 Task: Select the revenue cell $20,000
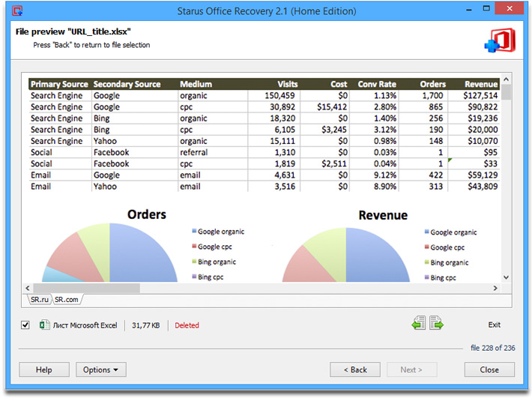pos(474,130)
